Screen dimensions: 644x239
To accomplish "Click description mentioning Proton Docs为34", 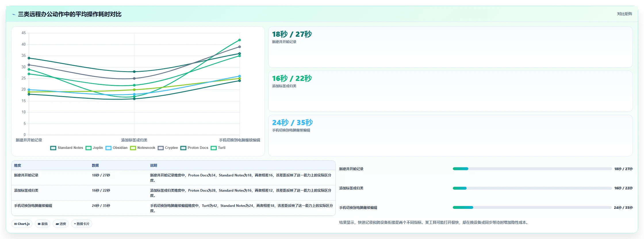I will tap(241, 178).
